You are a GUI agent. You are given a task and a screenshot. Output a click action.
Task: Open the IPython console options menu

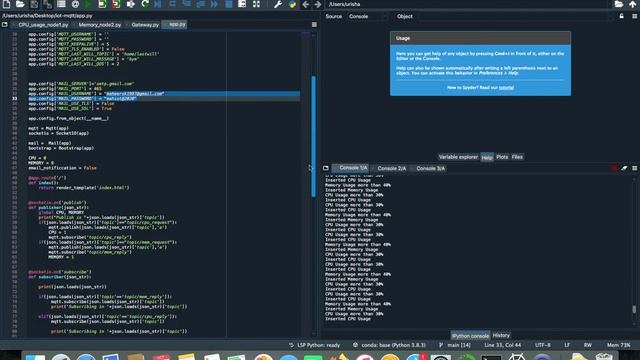[634, 168]
